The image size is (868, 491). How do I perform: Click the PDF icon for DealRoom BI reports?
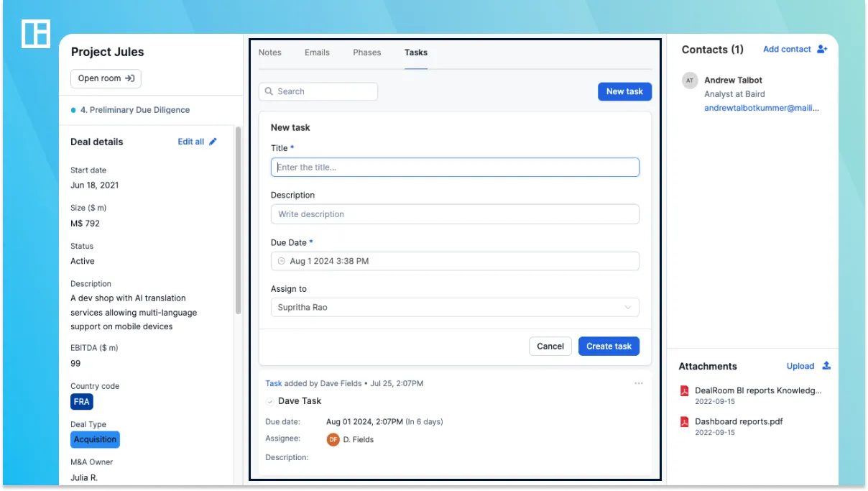685,391
